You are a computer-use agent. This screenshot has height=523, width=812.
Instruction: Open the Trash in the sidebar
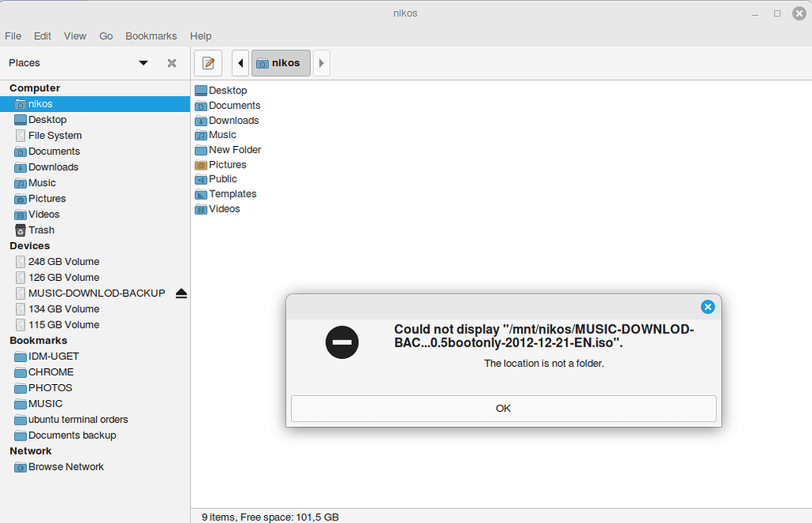(95, 230)
